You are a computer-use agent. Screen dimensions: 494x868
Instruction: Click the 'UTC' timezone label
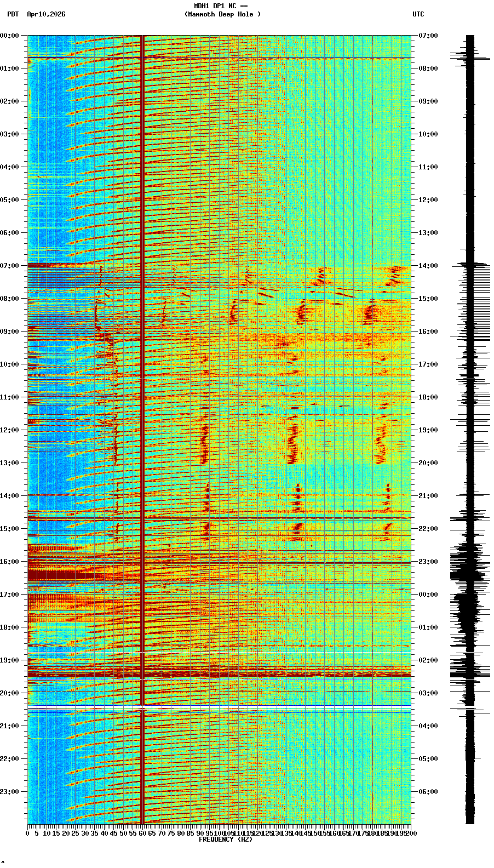(418, 14)
